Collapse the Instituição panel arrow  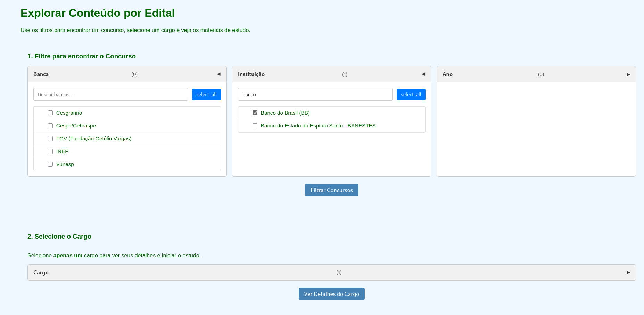point(423,74)
